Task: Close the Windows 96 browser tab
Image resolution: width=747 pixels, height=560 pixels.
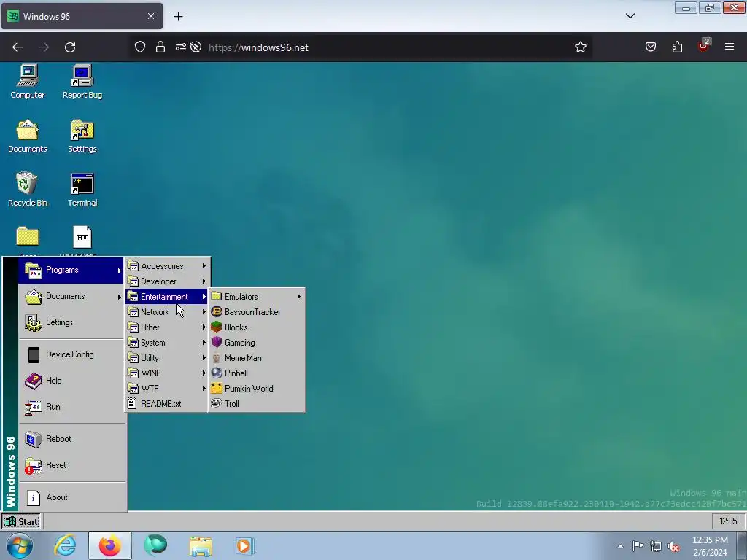Action: 151,16
